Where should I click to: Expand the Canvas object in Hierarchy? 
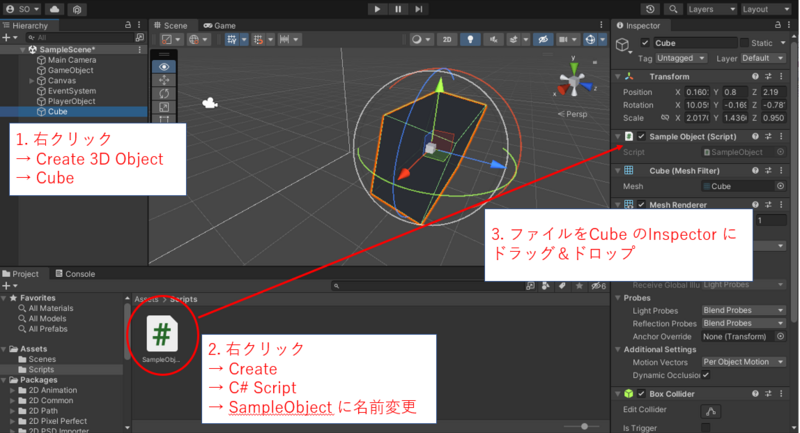tap(32, 81)
